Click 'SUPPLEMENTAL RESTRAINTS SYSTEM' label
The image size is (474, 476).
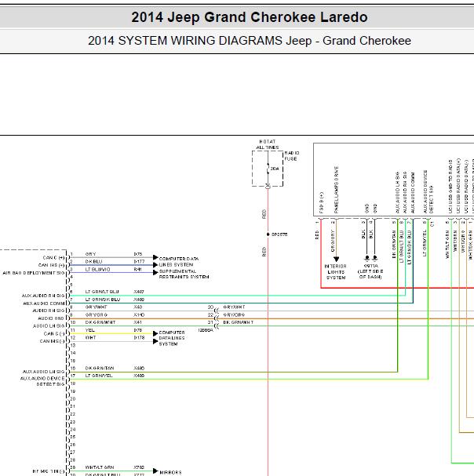pos(184,274)
